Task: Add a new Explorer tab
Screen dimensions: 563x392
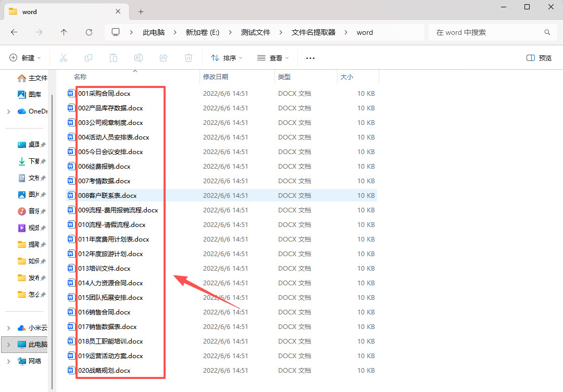Action: point(141,12)
